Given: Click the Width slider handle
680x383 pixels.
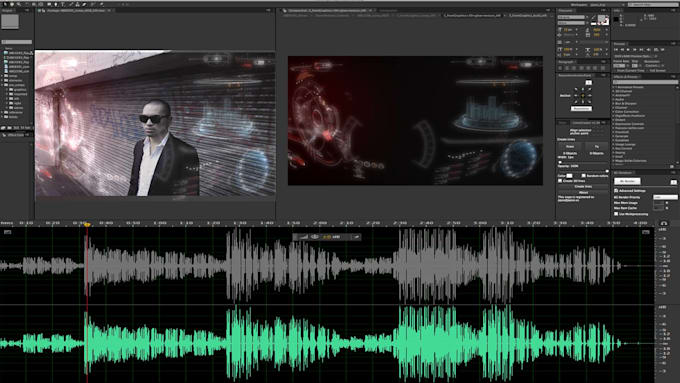Looking at the screenshot, I should click(x=559, y=162).
